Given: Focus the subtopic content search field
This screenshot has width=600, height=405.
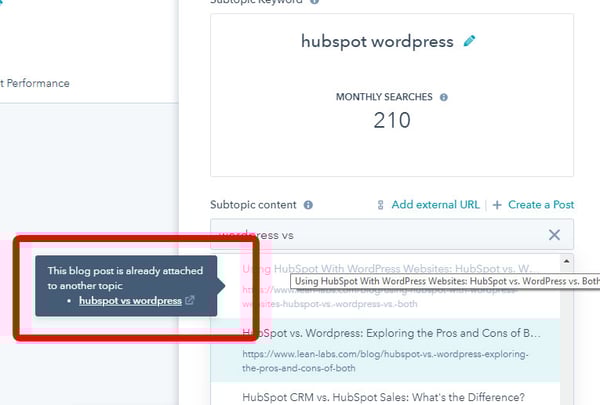Looking at the screenshot, I should 392,234.
